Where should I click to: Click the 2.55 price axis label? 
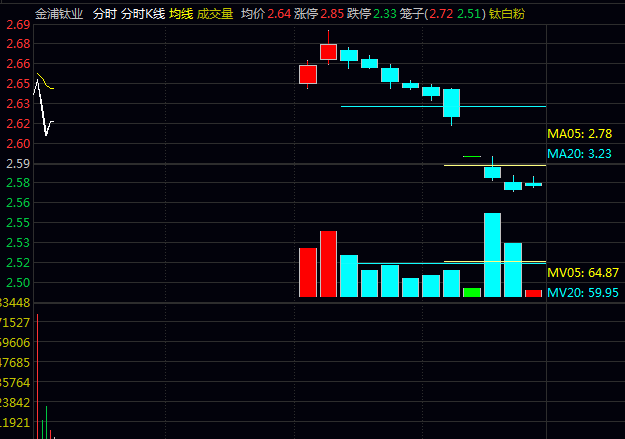tap(18, 223)
